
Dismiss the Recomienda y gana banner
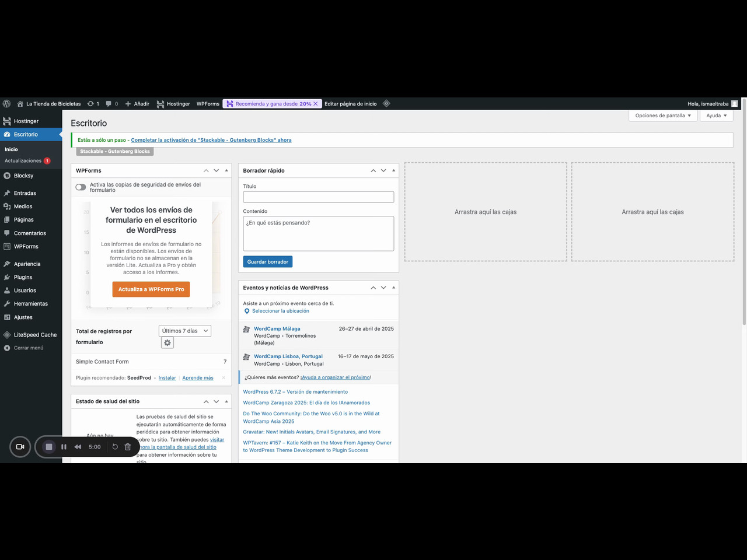(x=316, y=104)
